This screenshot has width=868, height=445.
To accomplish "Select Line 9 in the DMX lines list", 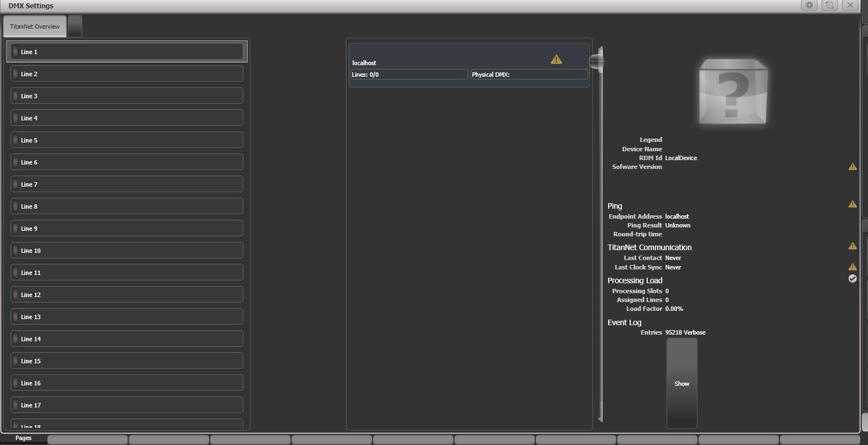I will pos(127,228).
